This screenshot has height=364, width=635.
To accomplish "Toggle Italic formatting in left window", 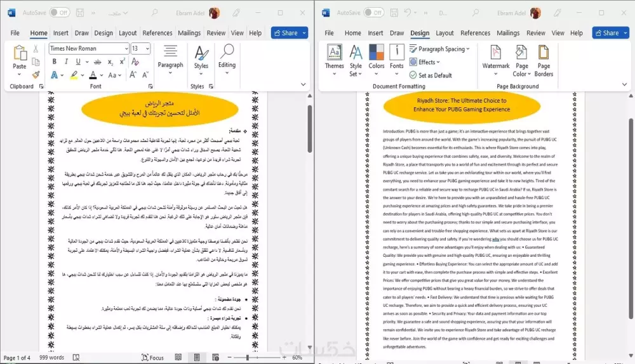I will coord(66,62).
